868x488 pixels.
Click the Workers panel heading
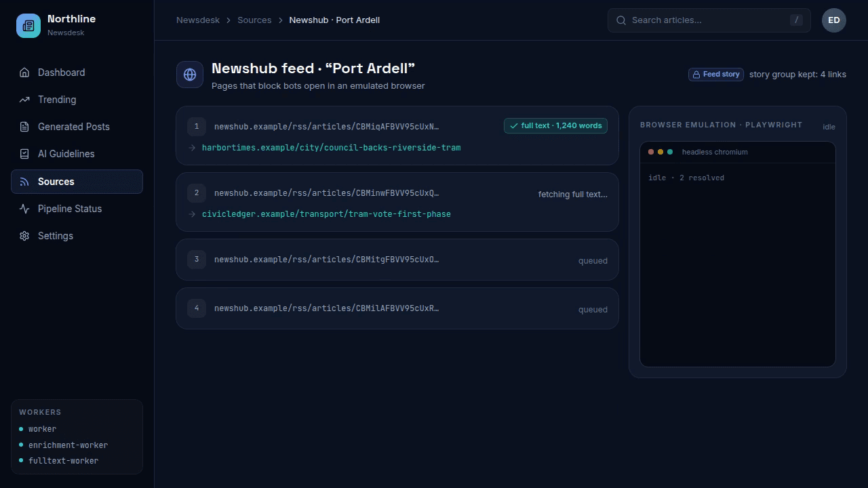[x=40, y=412]
